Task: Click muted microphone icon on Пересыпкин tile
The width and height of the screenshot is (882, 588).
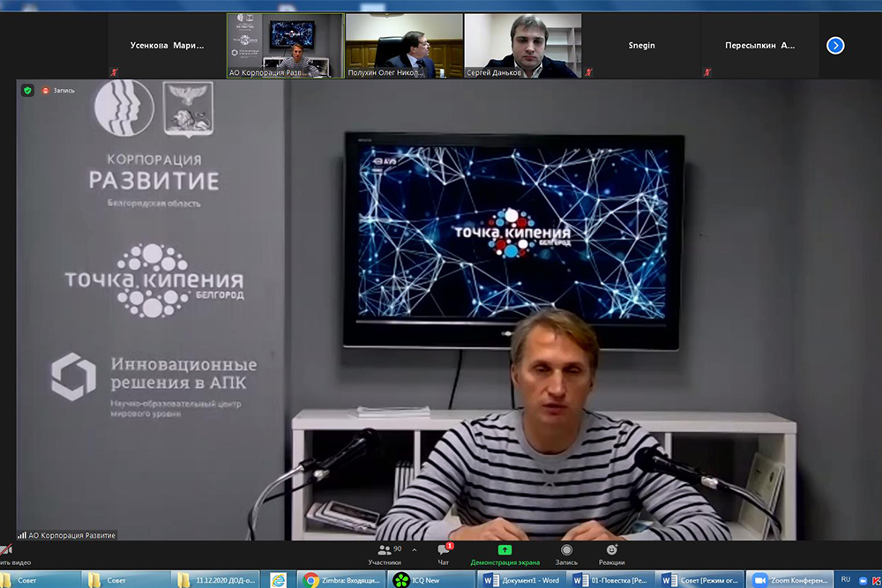Action: [707, 72]
